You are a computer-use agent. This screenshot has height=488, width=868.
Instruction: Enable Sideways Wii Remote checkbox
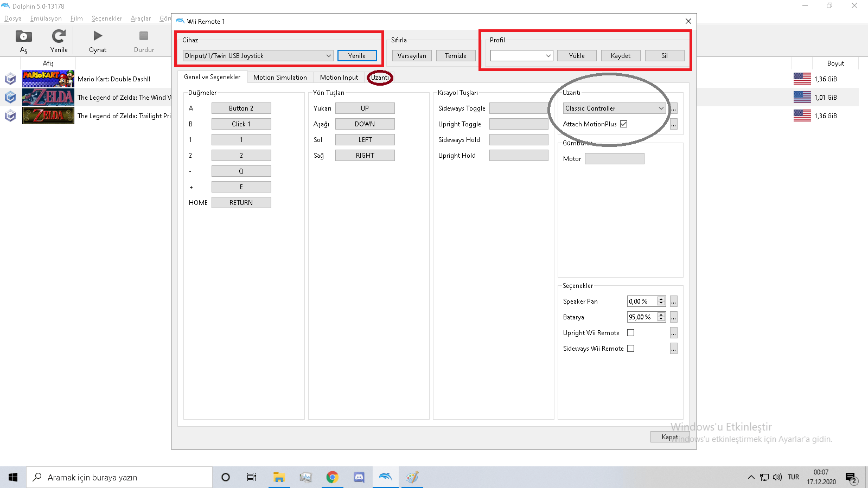pos(630,349)
